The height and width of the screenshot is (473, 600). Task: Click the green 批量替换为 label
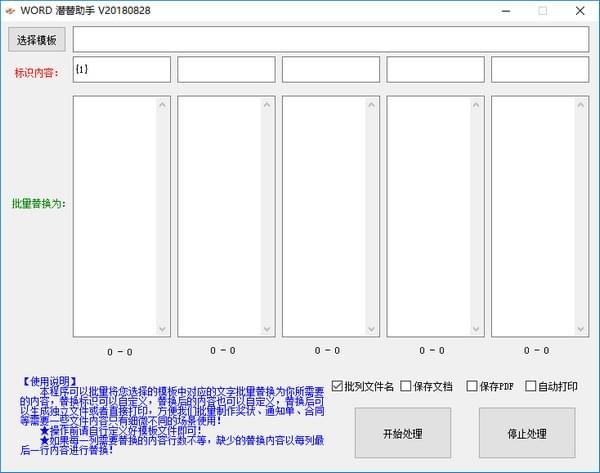(x=39, y=204)
